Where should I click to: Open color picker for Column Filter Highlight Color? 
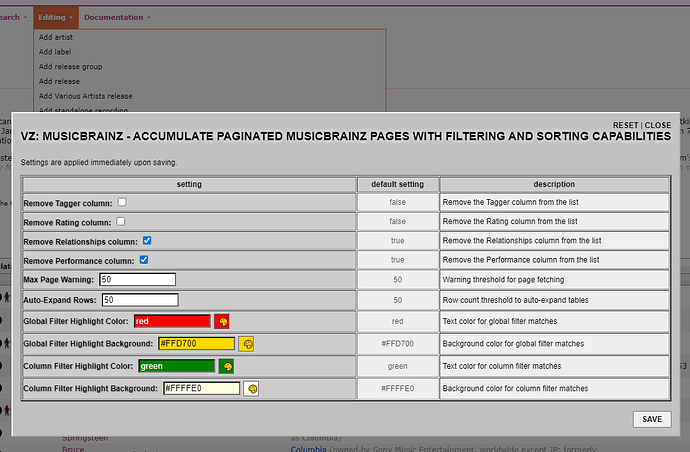(227, 367)
